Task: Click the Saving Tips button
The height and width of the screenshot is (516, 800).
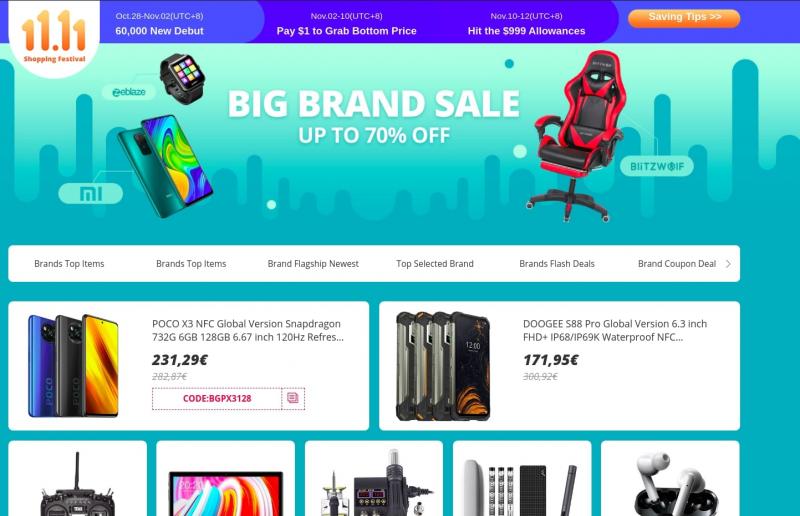Action: tap(684, 18)
